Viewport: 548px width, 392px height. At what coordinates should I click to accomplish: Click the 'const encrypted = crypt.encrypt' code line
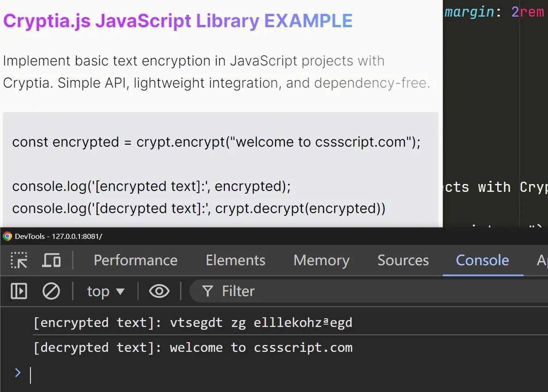tap(217, 142)
